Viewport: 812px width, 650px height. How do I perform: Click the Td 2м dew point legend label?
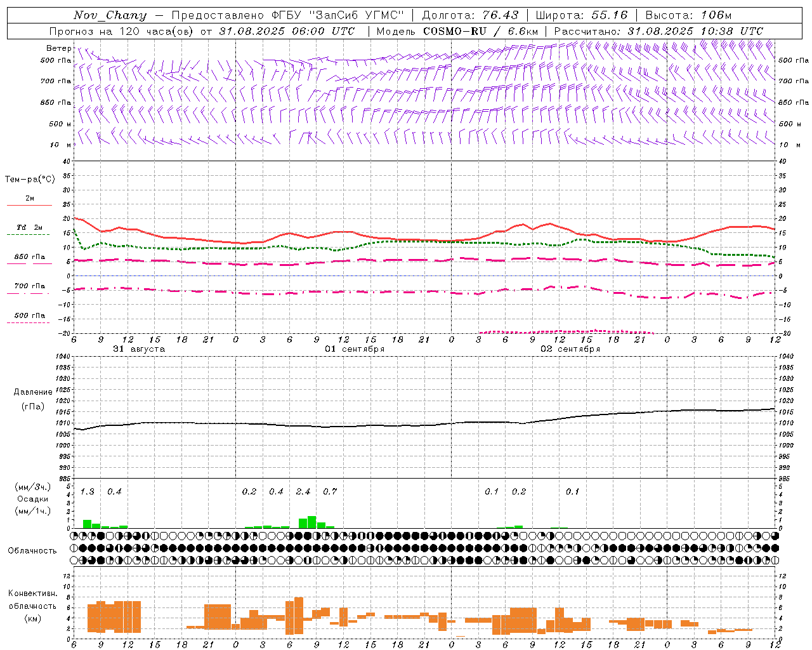pos(29,227)
